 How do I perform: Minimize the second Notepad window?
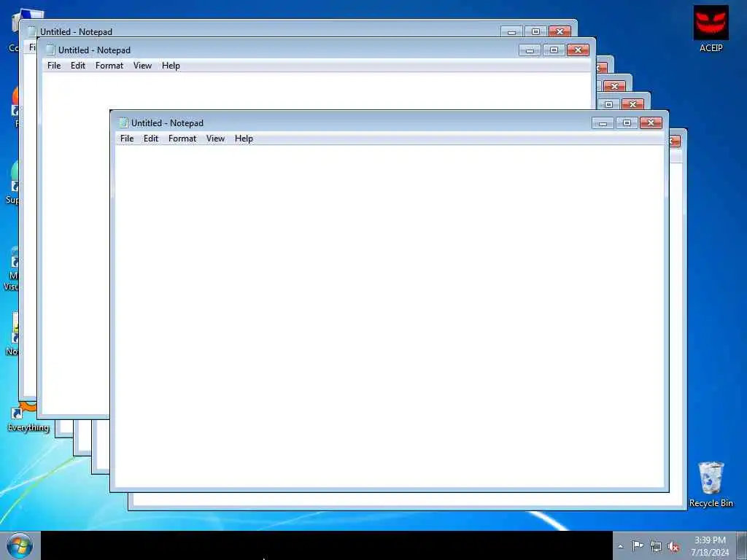[x=530, y=50]
